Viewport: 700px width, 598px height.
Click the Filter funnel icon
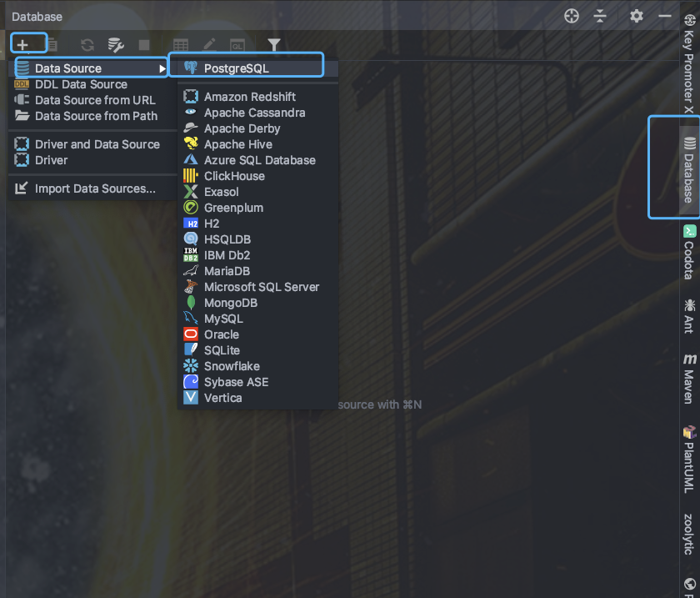tap(273, 45)
